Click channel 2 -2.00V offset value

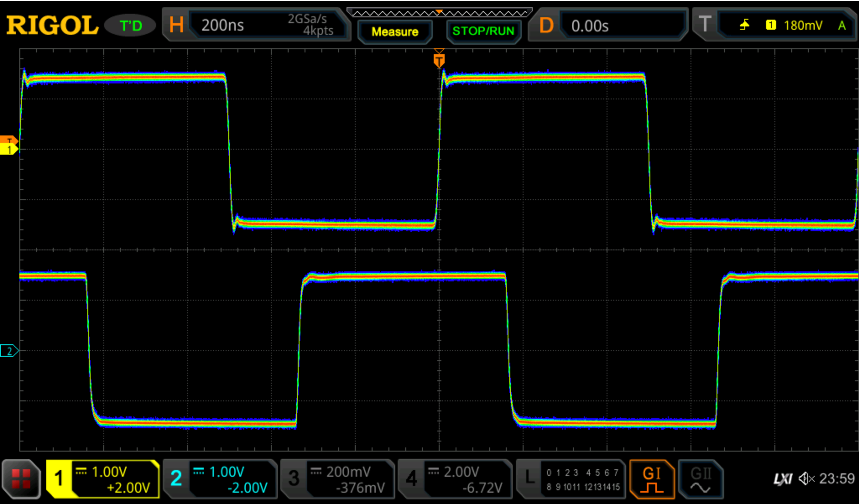pyautogui.click(x=248, y=488)
